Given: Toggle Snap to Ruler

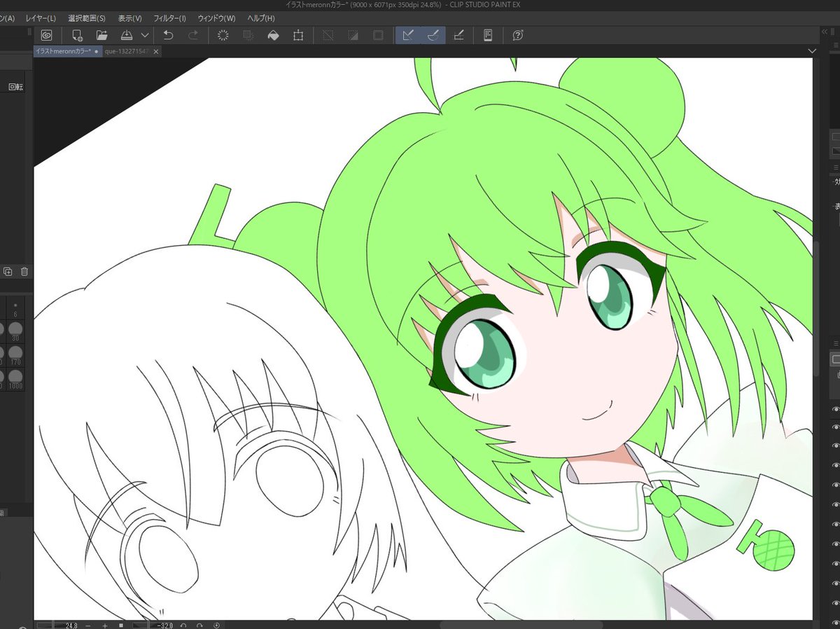Looking at the screenshot, I should tap(408, 35).
